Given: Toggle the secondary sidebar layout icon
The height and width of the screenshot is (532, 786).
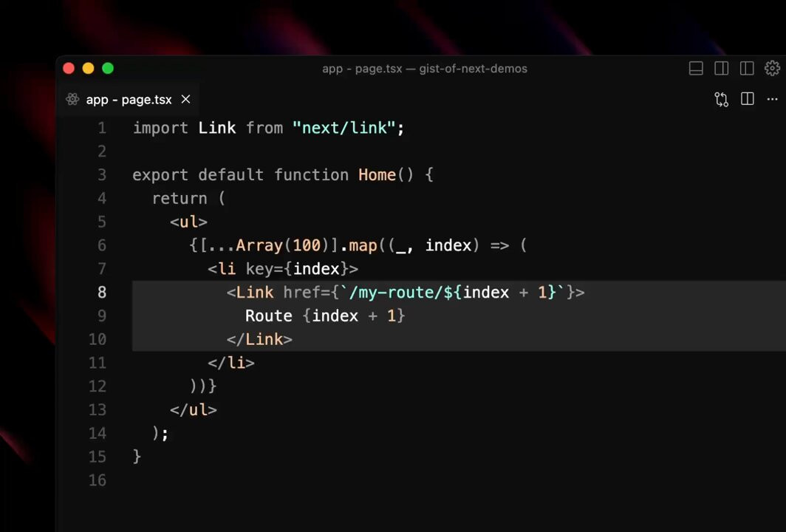Looking at the screenshot, I should [x=747, y=68].
